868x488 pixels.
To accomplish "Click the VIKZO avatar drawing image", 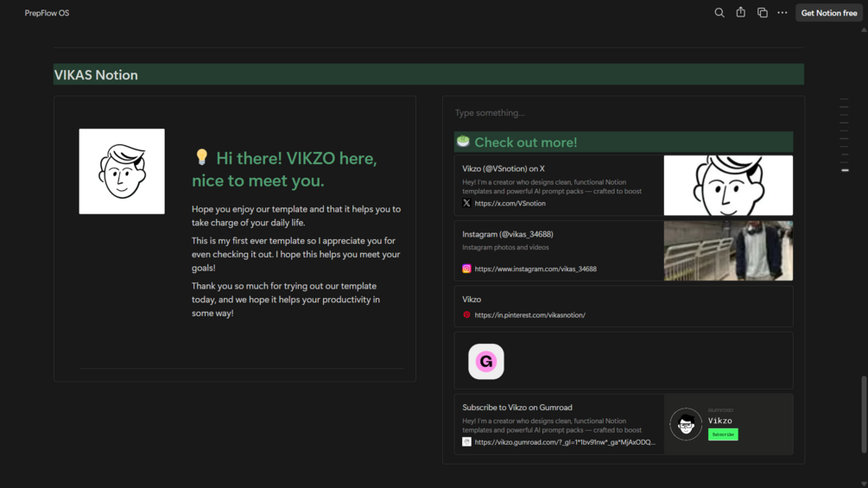I will (122, 172).
